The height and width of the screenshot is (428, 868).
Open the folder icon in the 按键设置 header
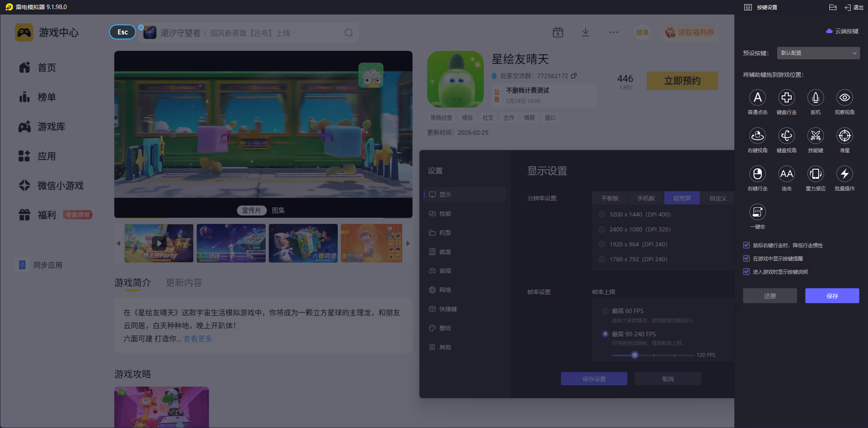point(832,7)
